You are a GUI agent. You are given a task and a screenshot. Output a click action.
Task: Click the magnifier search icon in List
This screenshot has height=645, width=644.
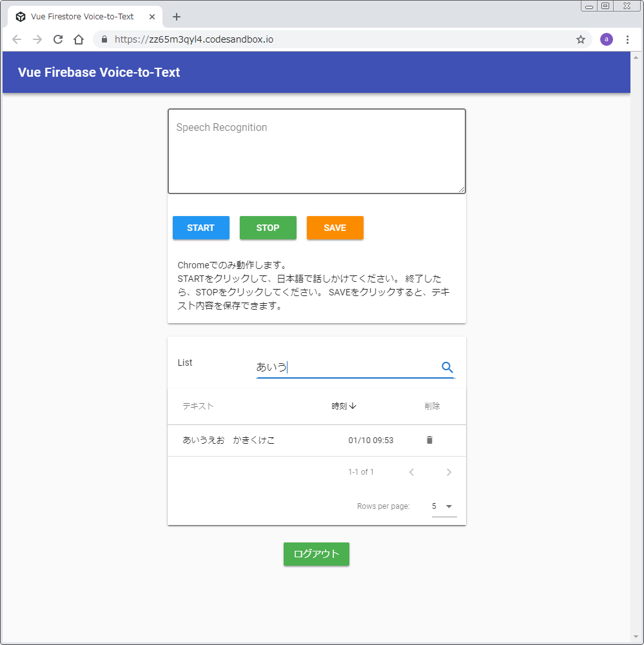[447, 367]
